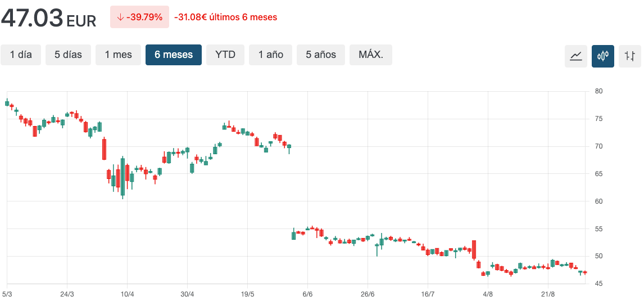The image size is (644, 305).
Task: Select the 1 día time range
Action: [21, 55]
